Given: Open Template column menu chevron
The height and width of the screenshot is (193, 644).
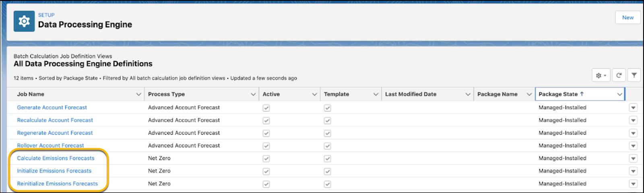Looking at the screenshot, I should pos(376,94).
